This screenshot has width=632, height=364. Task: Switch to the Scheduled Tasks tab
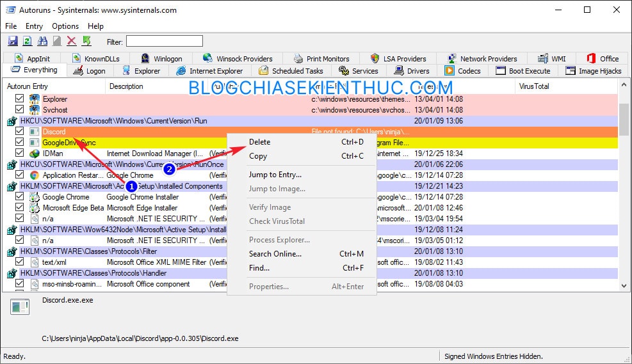coord(291,71)
